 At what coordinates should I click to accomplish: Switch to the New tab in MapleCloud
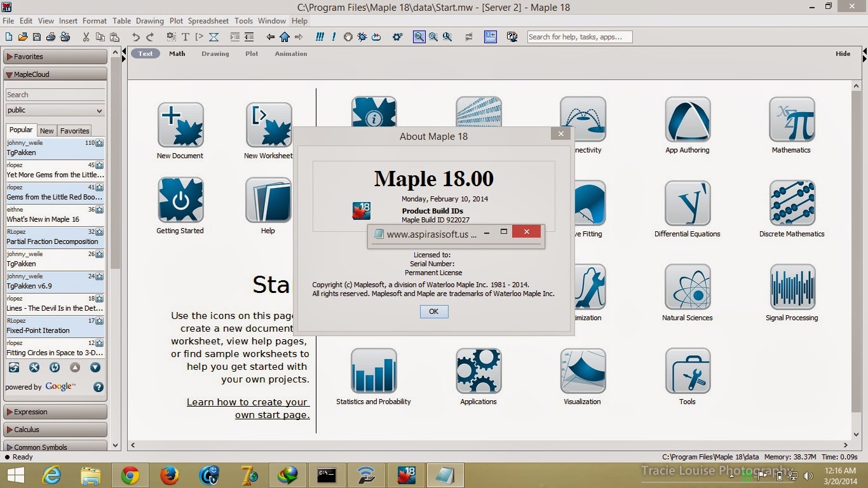[x=47, y=131]
